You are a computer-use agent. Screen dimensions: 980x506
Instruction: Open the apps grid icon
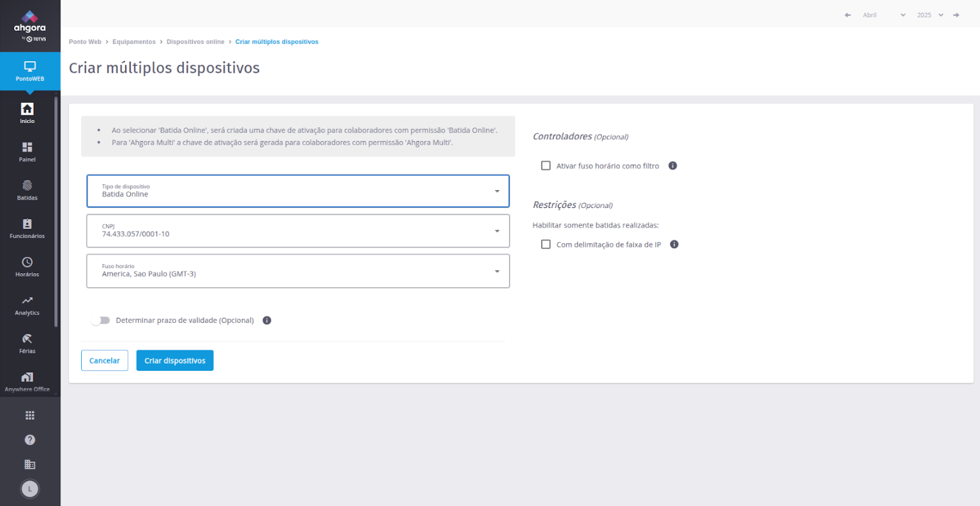[30, 415]
